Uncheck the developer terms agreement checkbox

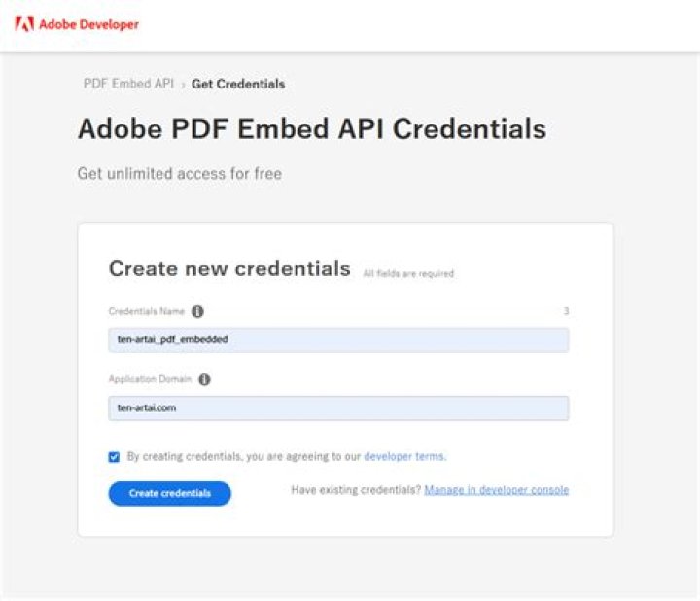(x=114, y=457)
